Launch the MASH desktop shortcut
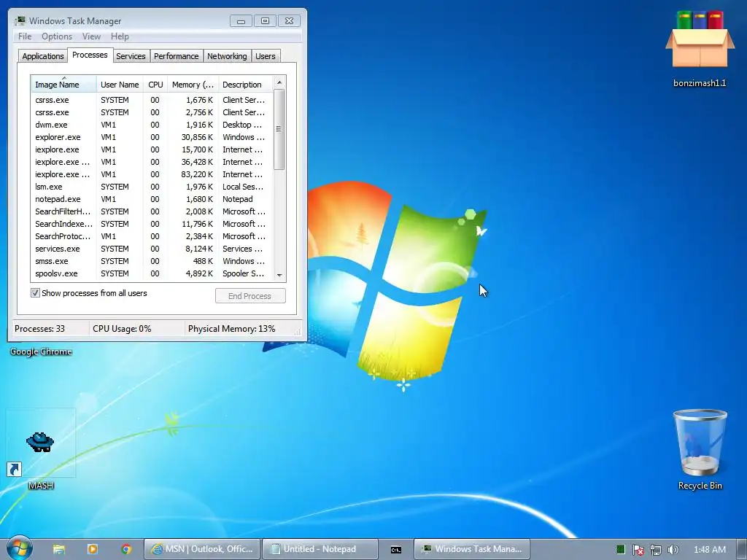 pyautogui.click(x=41, y=449)
